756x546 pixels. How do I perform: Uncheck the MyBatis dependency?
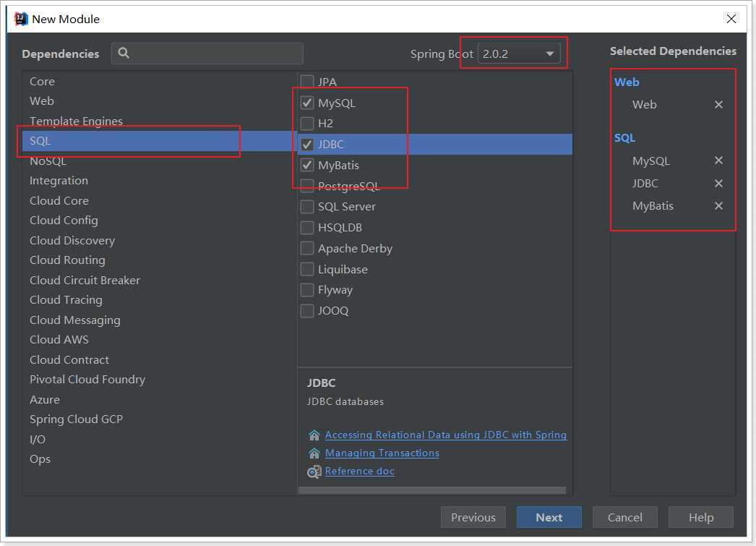[x=307, y=165]
